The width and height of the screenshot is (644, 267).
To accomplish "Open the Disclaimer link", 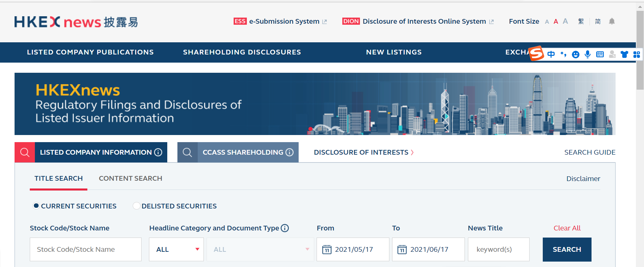I will coord(583,179).
